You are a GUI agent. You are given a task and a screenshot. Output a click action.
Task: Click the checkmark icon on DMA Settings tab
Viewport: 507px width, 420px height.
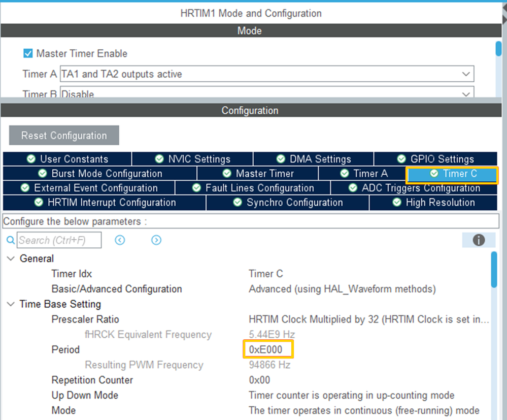click(281, 158)
